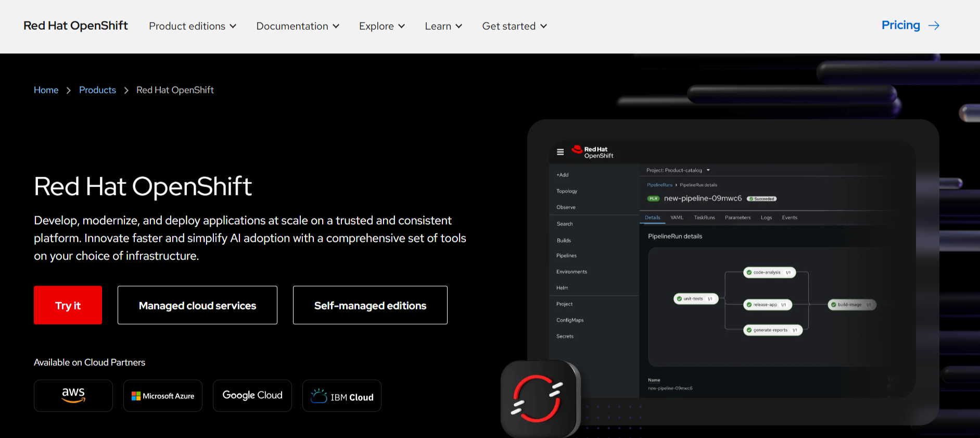Click the "Red Hat OpenShift" breadcrumb text
The height and width of the screenshot is (438, 980).
click(x=175, y=90)
